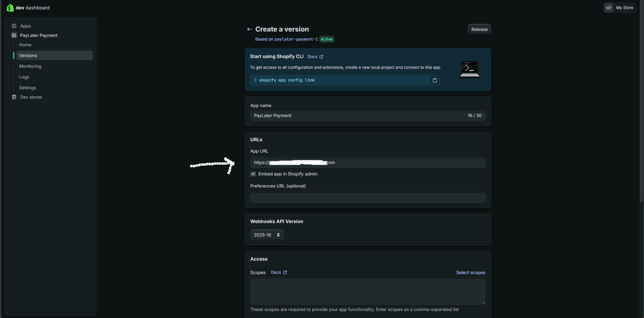Click the paylater-payment-1 version name
The image size is (644, 318).
tap(296, 39)
